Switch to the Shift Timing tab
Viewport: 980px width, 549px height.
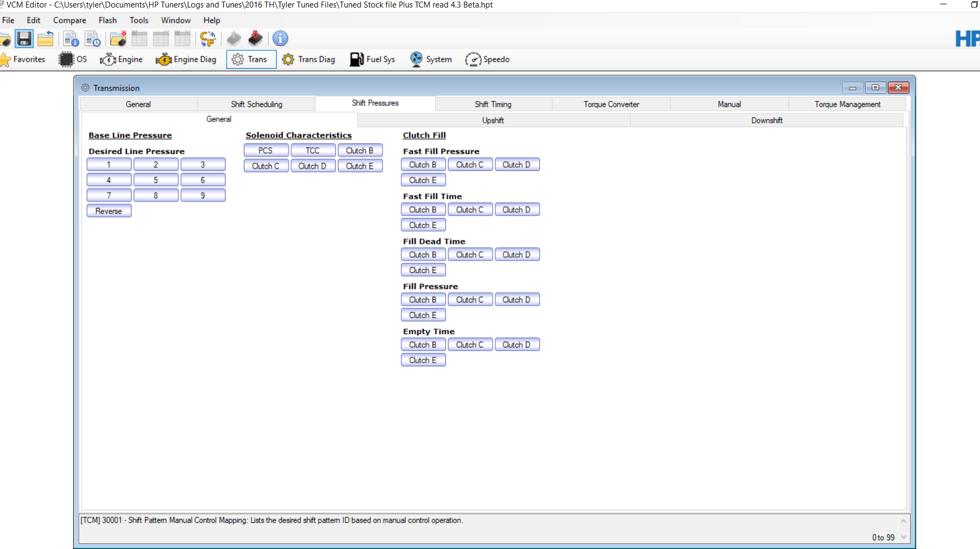tap(493, 104)
